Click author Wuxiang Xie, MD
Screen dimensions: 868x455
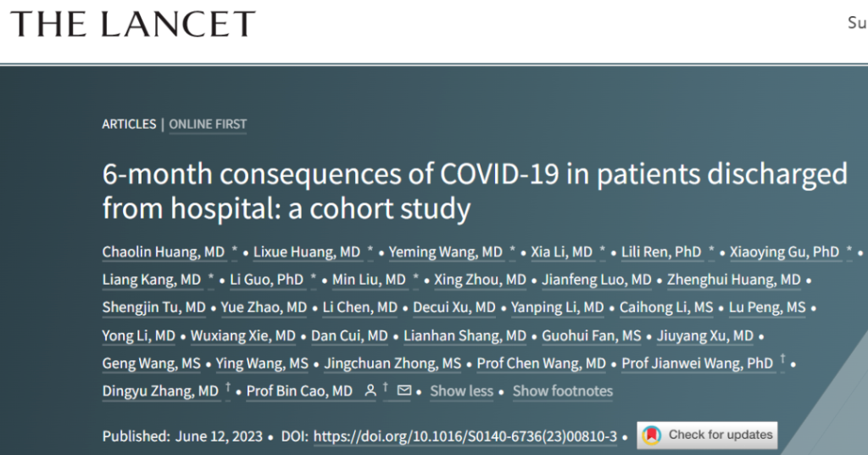pyautogui.click(x=242, y=336)
